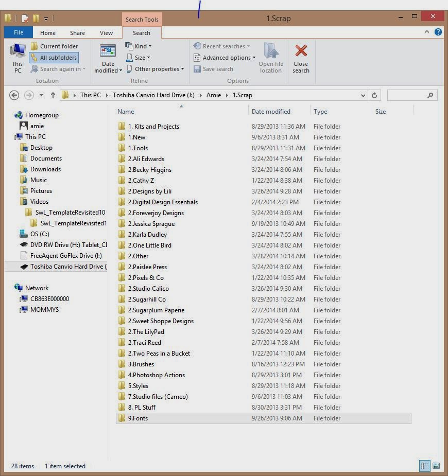Click Open file location button
448x476 pixels.
(x=271, y=58)
